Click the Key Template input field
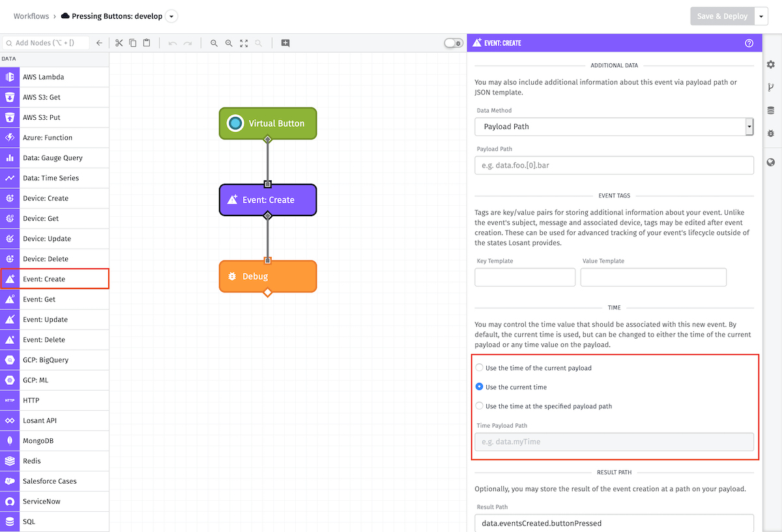 click(525, 277)
